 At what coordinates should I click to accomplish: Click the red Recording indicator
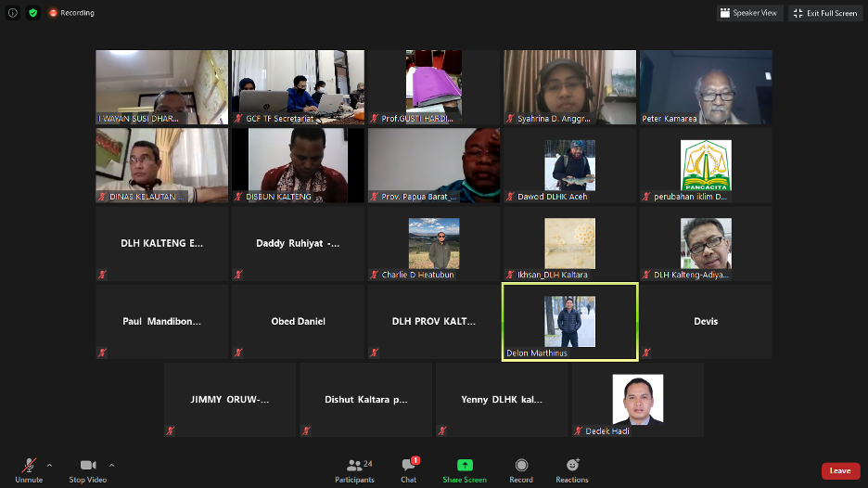pos(71,13)
